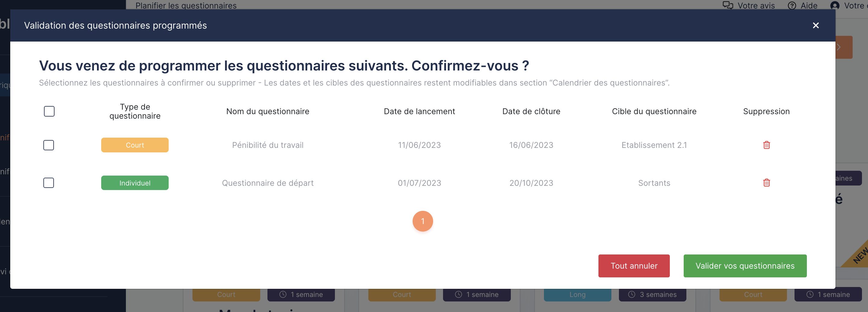Go to page 1 in pagination
The width and height of the screenshot is (868, 312).
pos(423,221)
